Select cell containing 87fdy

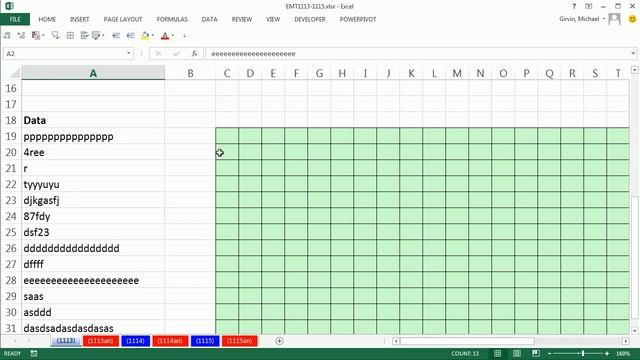(x=93, y=216)
